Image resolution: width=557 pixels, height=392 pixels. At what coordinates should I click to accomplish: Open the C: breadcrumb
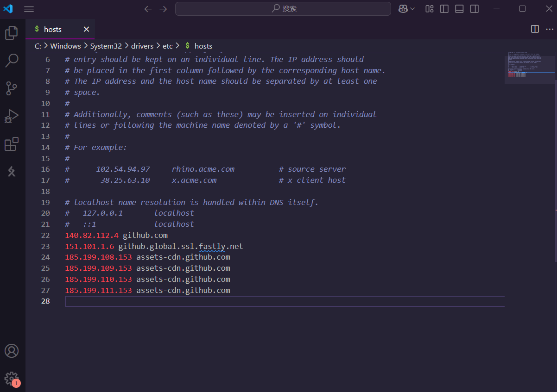pyautogui.click(x=38, y=46)
